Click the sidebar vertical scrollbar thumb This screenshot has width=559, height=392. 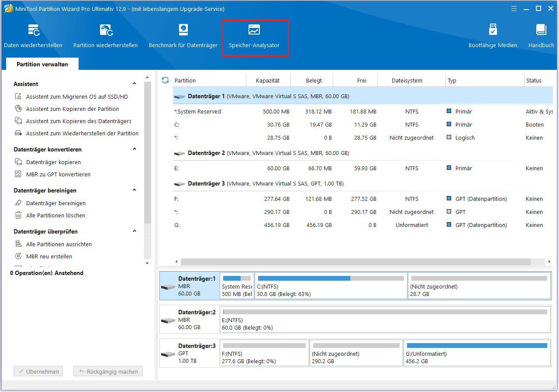tap(147, 153)
